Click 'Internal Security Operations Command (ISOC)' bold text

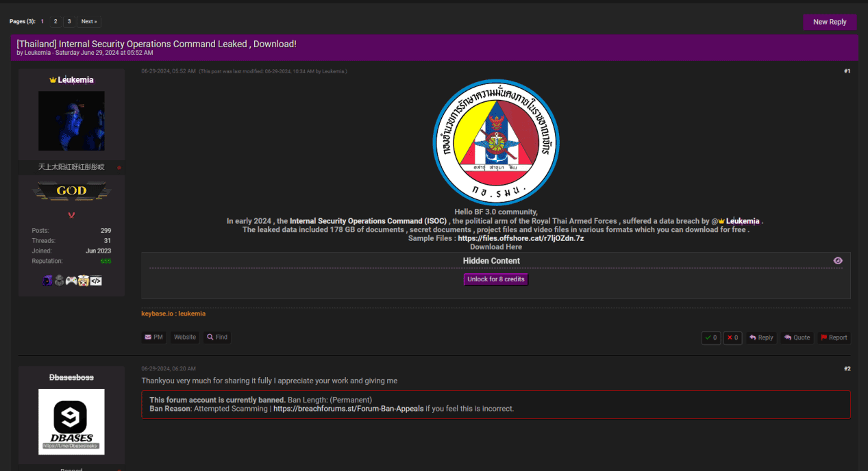tap(369, 221)
